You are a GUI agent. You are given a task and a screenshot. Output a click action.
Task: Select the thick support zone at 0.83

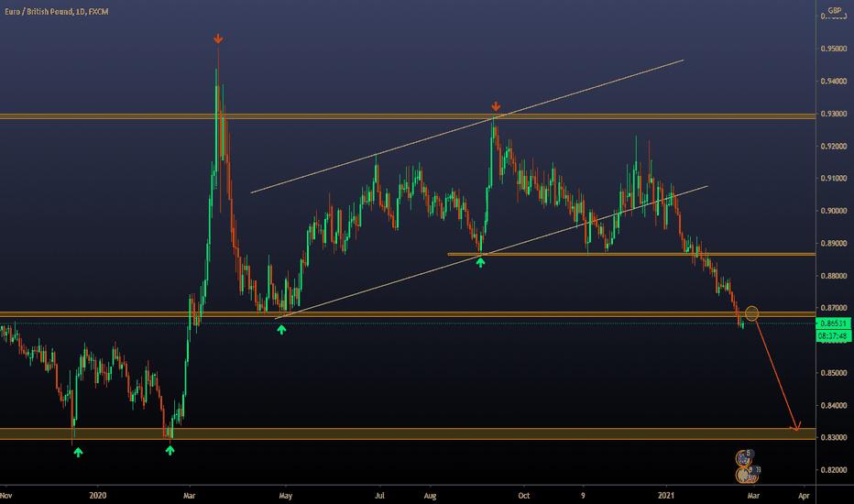(x=408, y=433)
